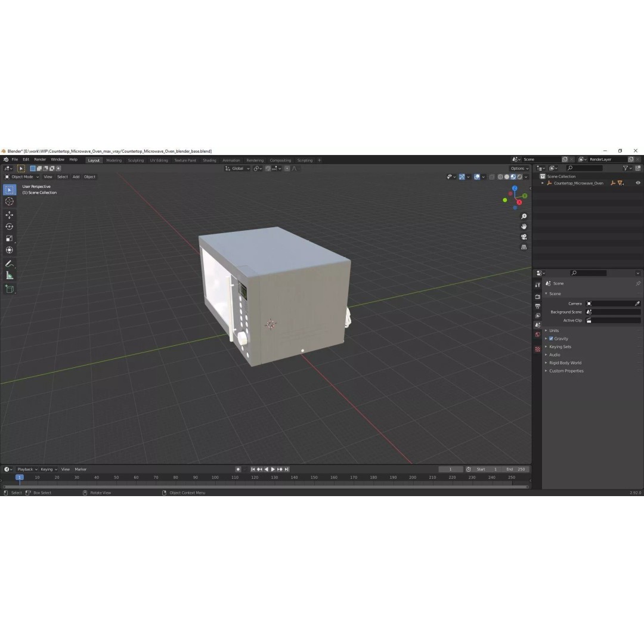The width and height of the screenshot is (644, 644).
Task: Click the pan hand viewport icon
Action: point(524,227)
